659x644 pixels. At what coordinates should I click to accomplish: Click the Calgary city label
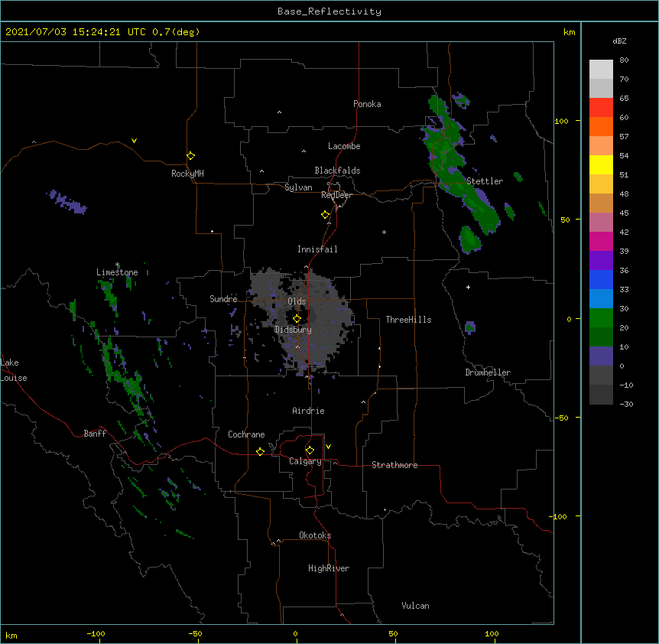coord(305,461)
